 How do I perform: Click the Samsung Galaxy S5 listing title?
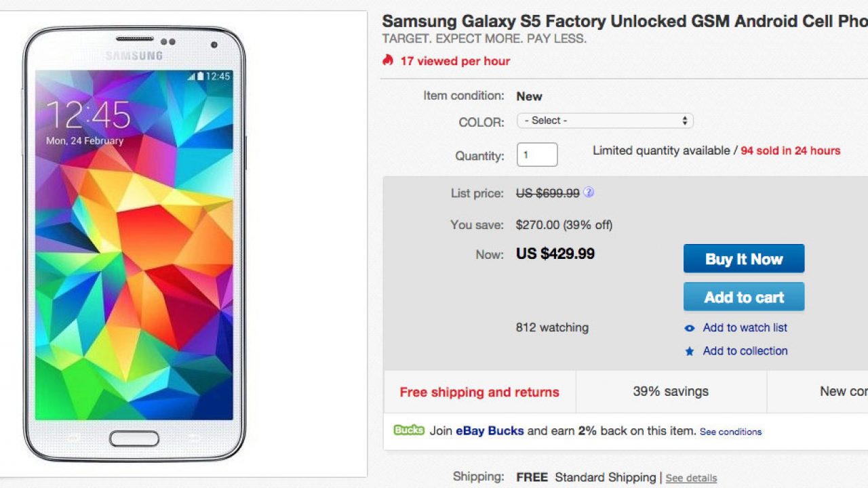624,21
